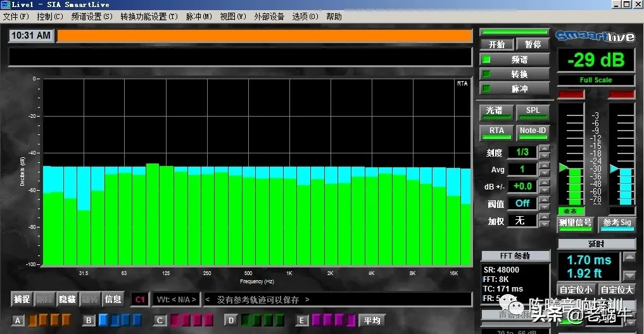Decrease the Avg value

click(x=544, y=172)
